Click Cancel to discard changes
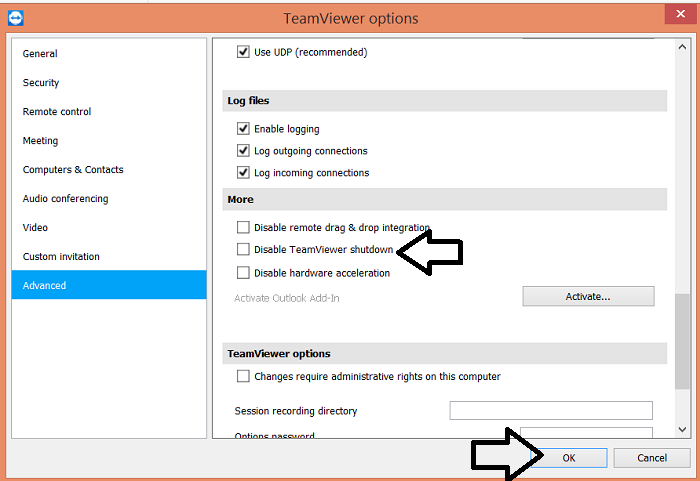The height and width of the screenshot is (481, 700). tap(652, 458)
